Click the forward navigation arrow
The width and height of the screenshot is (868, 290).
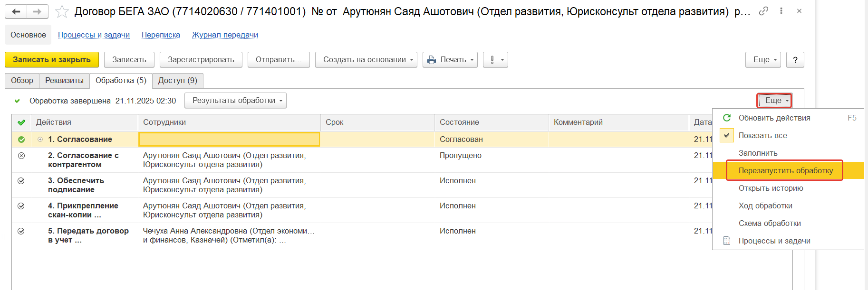tap(37, 12)
